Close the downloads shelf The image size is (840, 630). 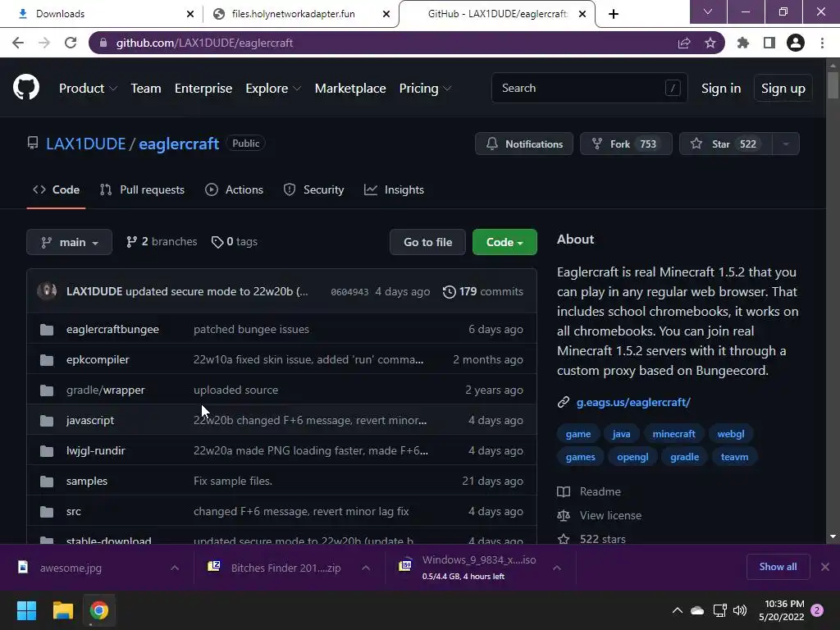coord(825,567)
